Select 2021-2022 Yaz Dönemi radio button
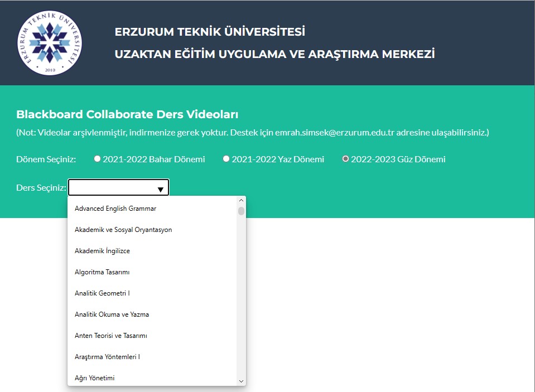Image resolution: width=535 pixels, height=392 pixels. [x=226, y=159]
